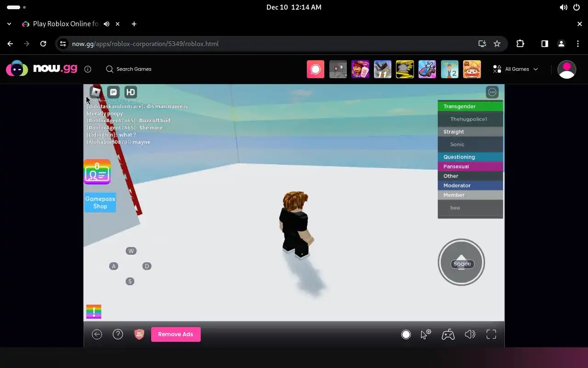Screen dimensions: 588x368
Task: Open the now.gg user profile avatar
Action: click(x=566, y=69)
